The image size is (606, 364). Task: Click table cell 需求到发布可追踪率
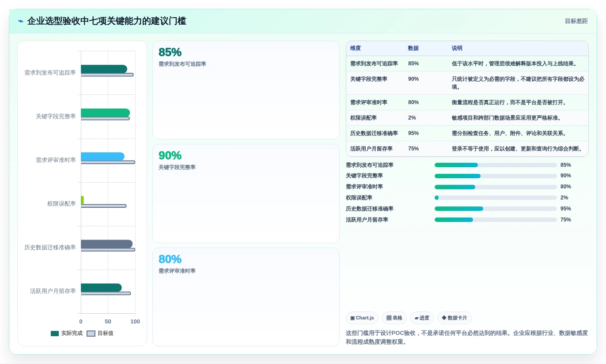[x=374, y=64]
